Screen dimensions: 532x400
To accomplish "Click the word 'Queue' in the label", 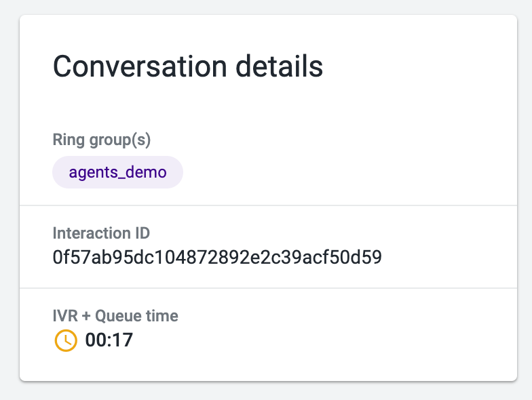I will [118, 316].
